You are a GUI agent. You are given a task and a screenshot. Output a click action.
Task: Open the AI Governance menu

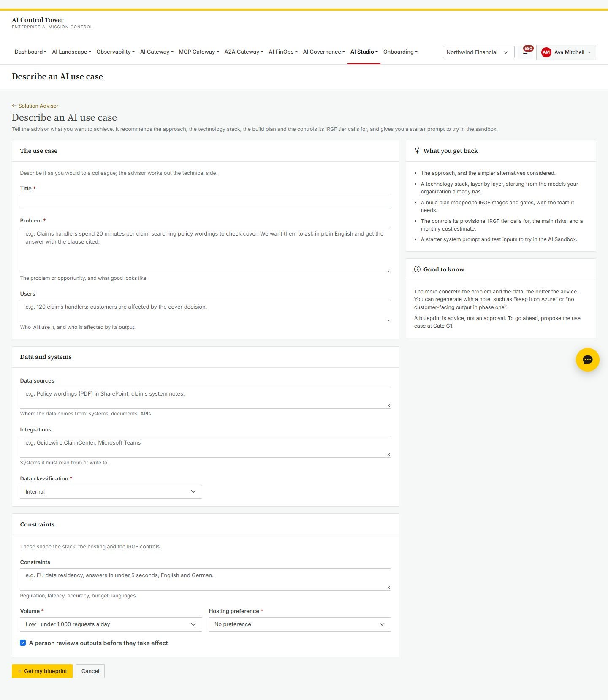324,52
